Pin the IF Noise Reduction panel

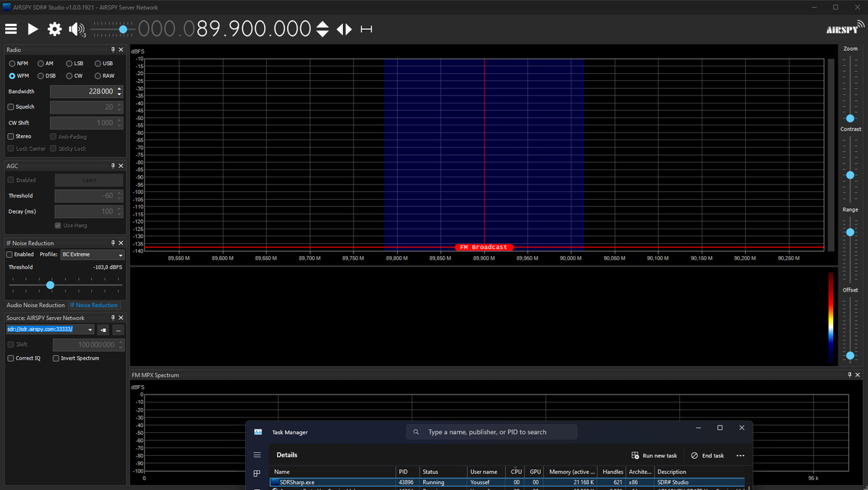tap(113, 243)
